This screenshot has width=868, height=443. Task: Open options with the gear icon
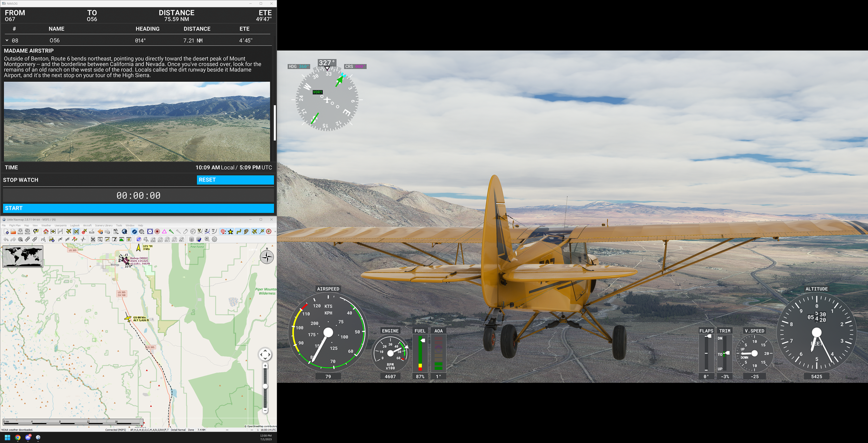point(214,239)
